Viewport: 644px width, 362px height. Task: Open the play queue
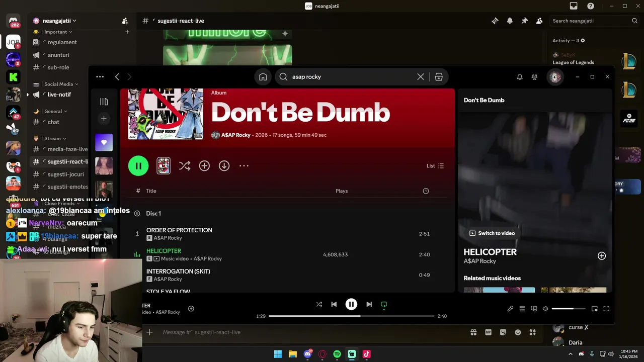522,309
